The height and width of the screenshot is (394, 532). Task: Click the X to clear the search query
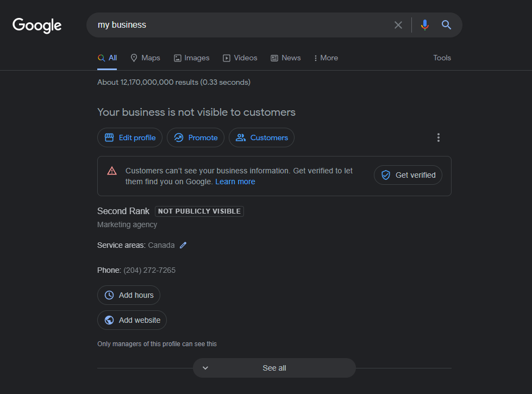point(398,24)
